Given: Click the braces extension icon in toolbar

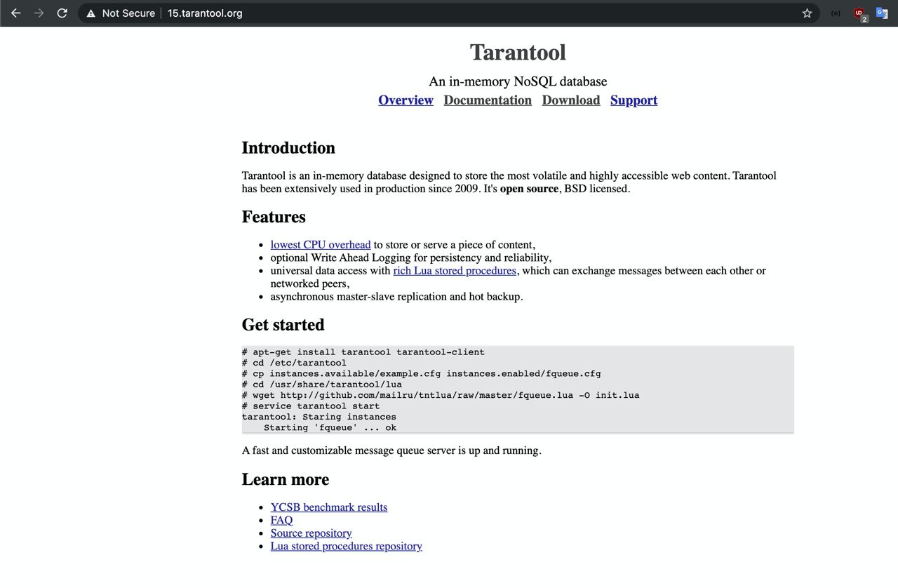Looking at the screenshot, I should 836,13.
